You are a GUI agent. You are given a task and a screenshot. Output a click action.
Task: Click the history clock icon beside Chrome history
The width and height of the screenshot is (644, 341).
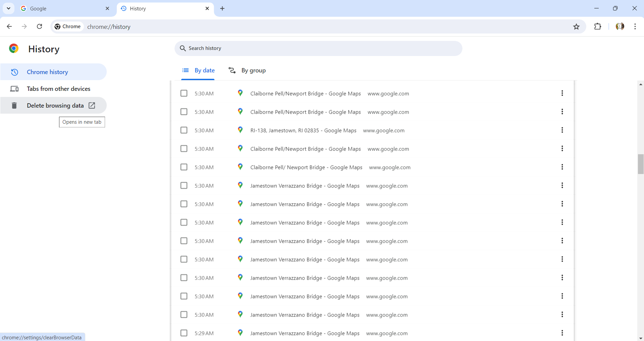14,72
